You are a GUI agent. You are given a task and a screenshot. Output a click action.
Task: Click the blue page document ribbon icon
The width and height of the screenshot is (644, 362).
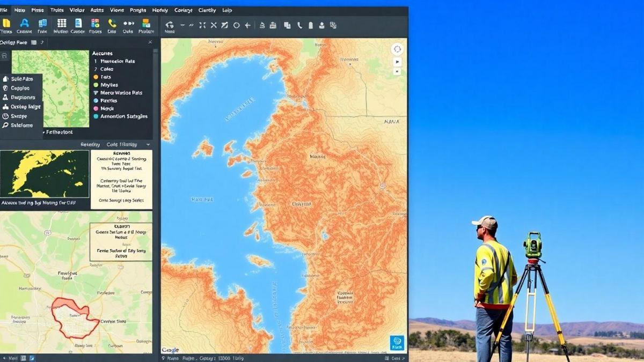tap(78, 23)
